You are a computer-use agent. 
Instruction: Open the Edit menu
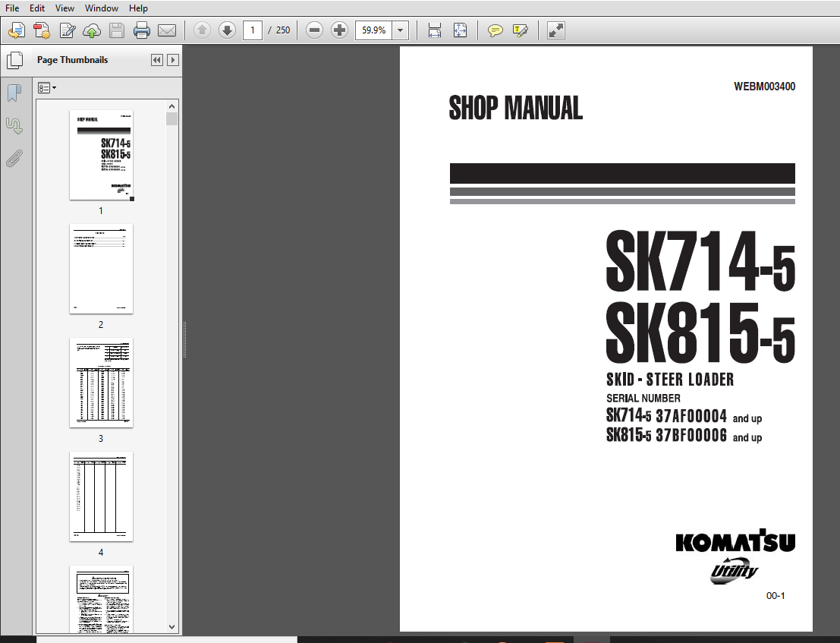point(37,8)
